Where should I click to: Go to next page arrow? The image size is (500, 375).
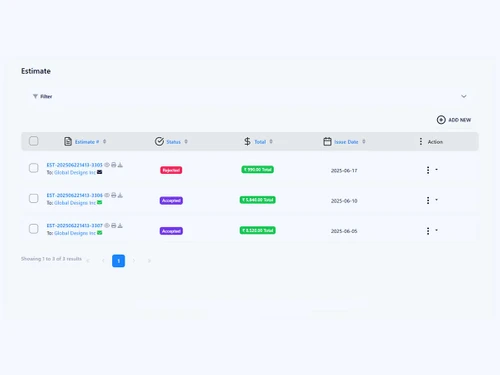(134, 261)
